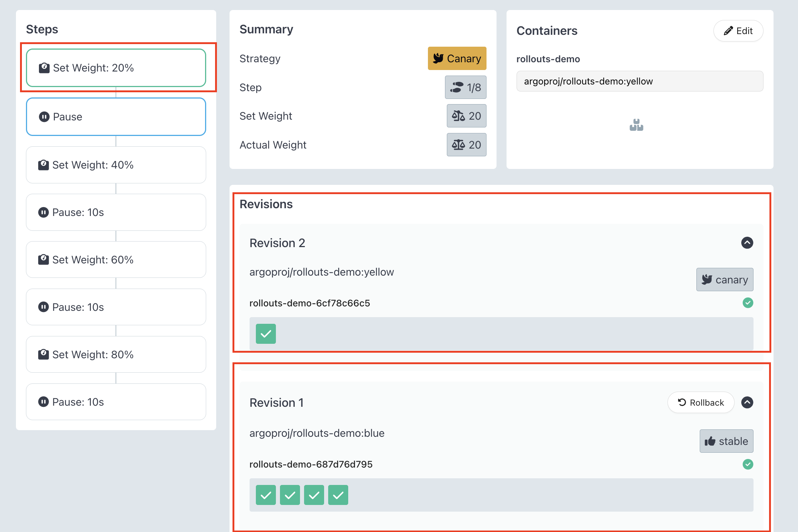The width and height of the screenshot is (798, 532).
Task: Click the balanced scale icon for Actual Weight
Action: coord(458,145)
